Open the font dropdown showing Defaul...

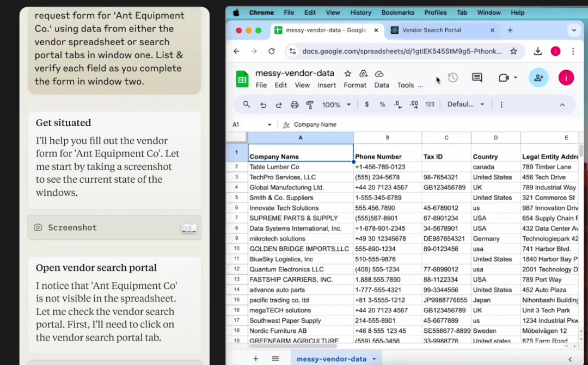click(x=465, y=104)
